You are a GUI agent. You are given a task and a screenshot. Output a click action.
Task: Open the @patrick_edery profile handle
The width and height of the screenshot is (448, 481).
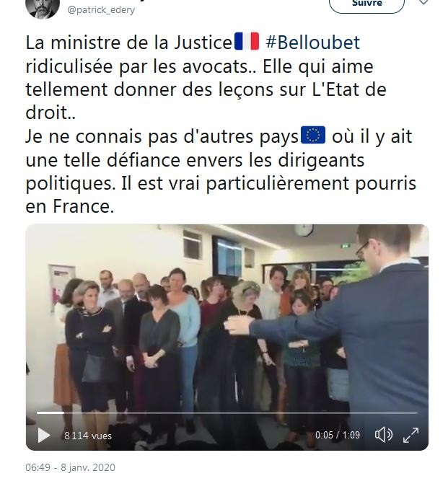(101, 10)
